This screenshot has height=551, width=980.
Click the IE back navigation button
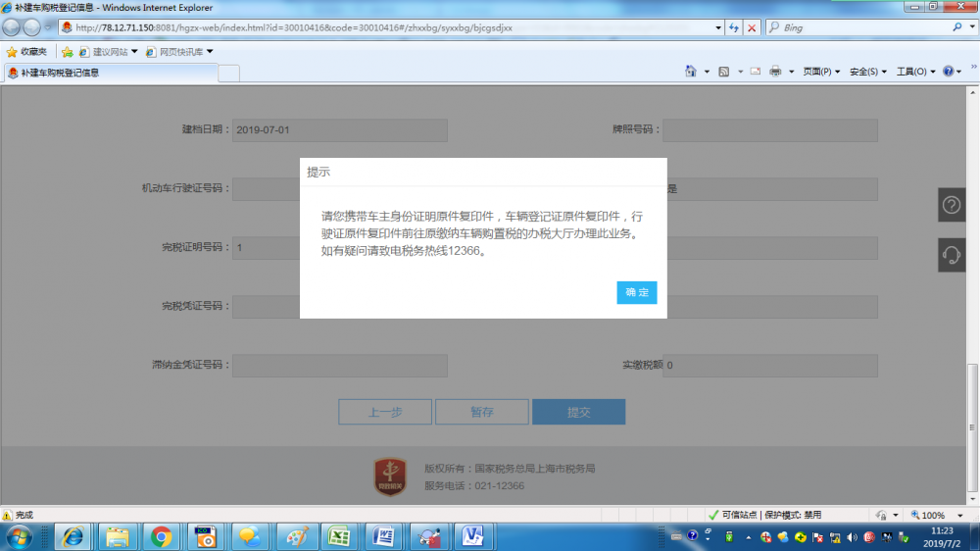tap(11, 27)
